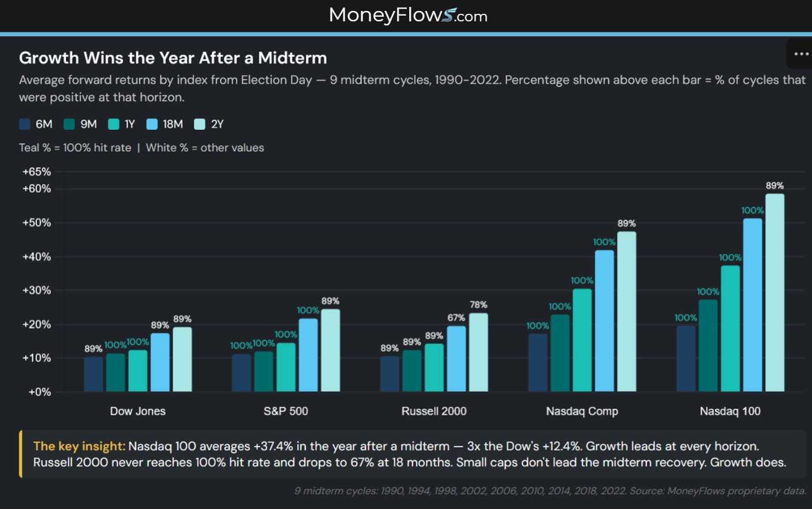This screenshot has width=812, height=509.
Task: Click the 78% label above Russell 2000
Action: pos(478,305)
